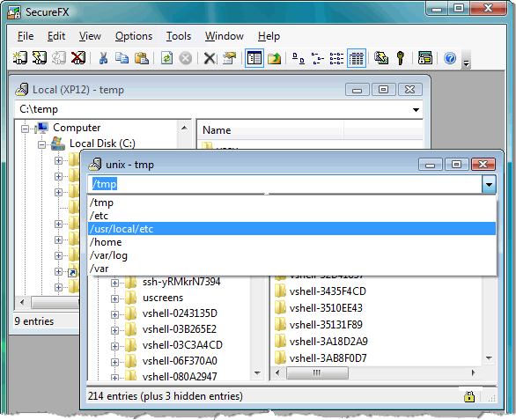Open the Help menu
This screenshot has height=420, width=516.
click(269, 36)
